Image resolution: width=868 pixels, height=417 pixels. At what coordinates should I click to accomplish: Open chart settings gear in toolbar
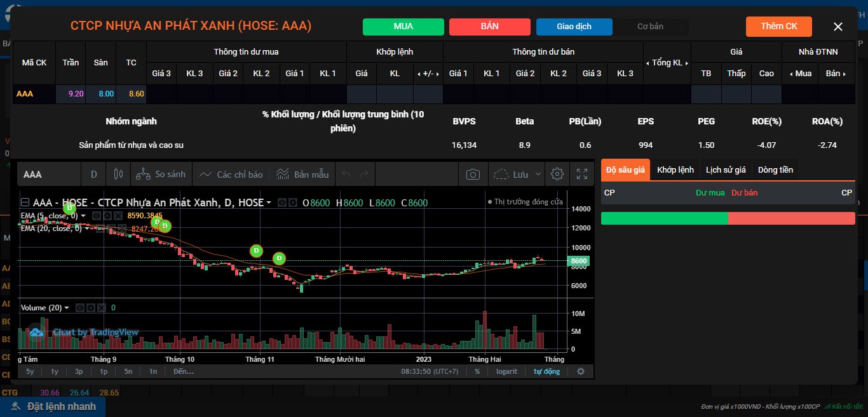pyautogui.click(x=557, y=174)
